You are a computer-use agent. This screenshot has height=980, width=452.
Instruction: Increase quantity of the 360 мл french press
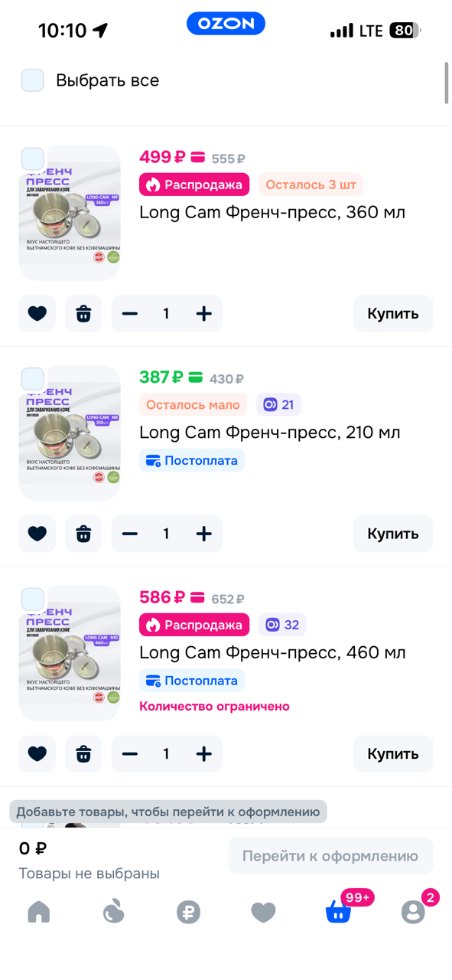click(x=203, y=313)
